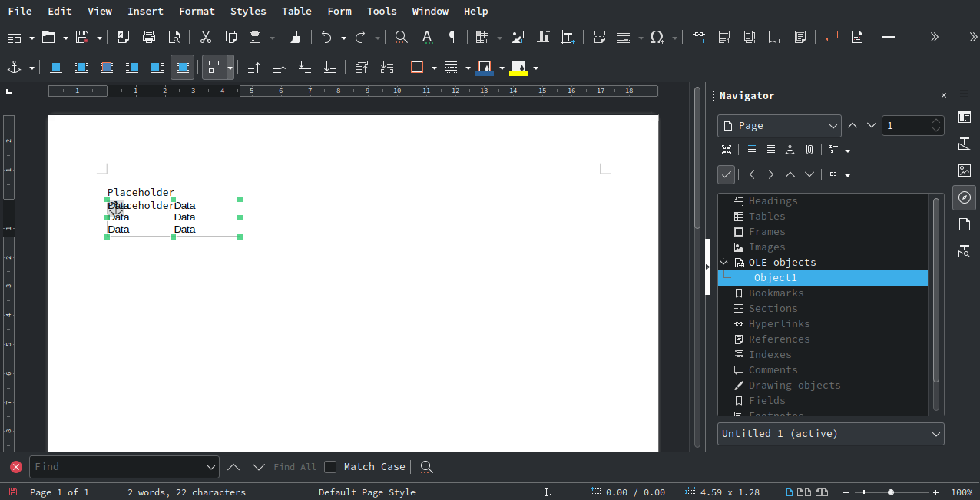Image resolution: width=980 pixels, height=500 pixels.
Task: Open the Tools menu
Action: click(x=382, y=11)
